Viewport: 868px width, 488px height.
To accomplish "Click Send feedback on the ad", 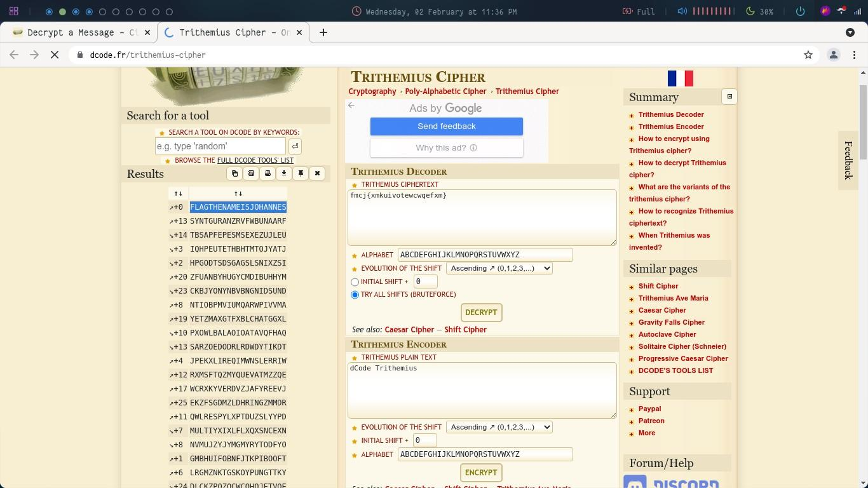I will [447, 126].
